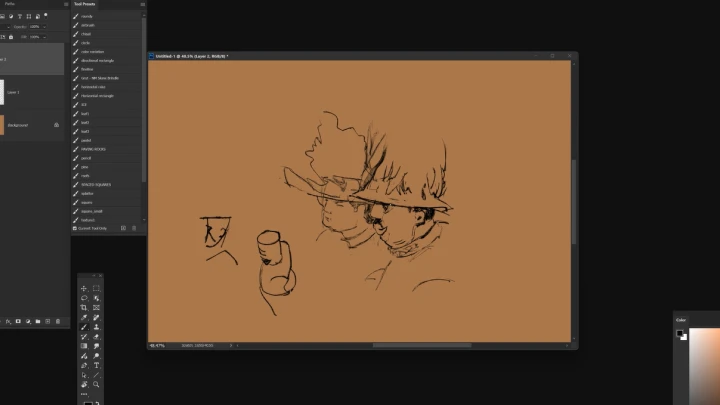
Task: Select the Eyedropper tool
Action: pyautogui.click(x=84, y=317)
